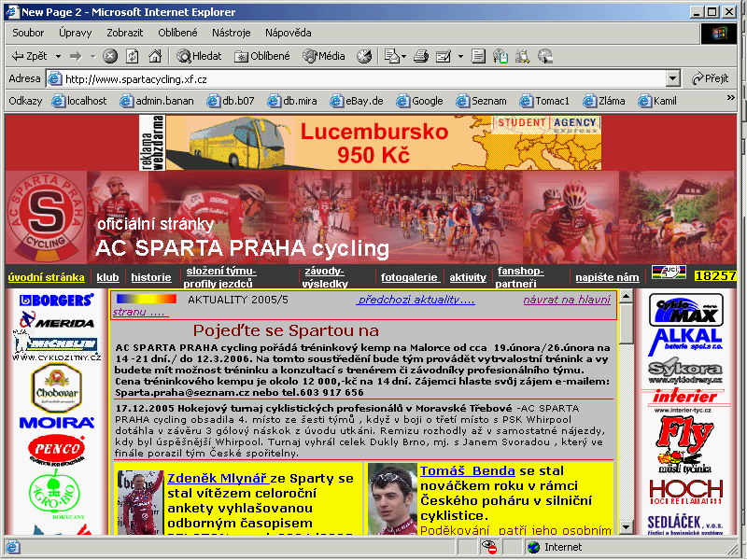Expand the address bar dropdown arrow
Viewport: 747px width, 560px height.
coord(672,79)
